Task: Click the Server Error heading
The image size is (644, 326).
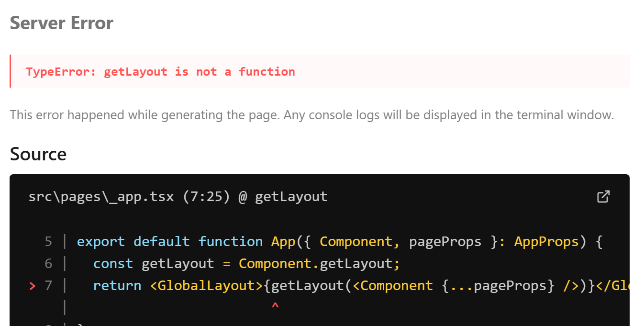Action: [62, 23]
